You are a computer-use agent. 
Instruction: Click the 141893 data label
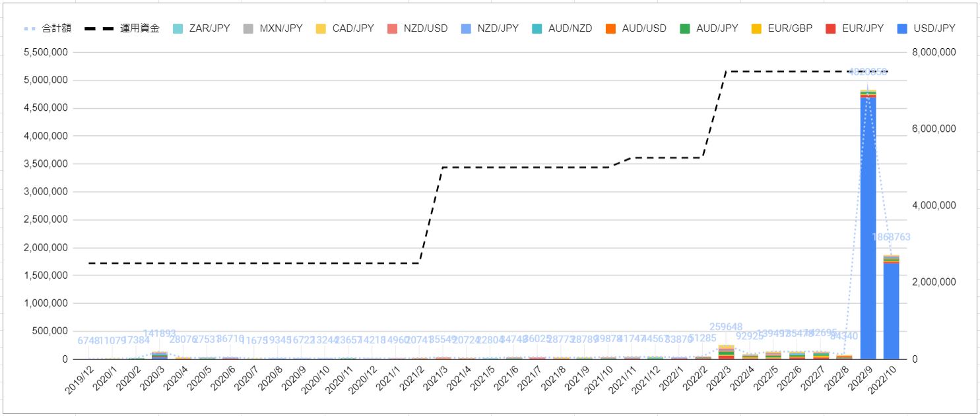point(160,334)
